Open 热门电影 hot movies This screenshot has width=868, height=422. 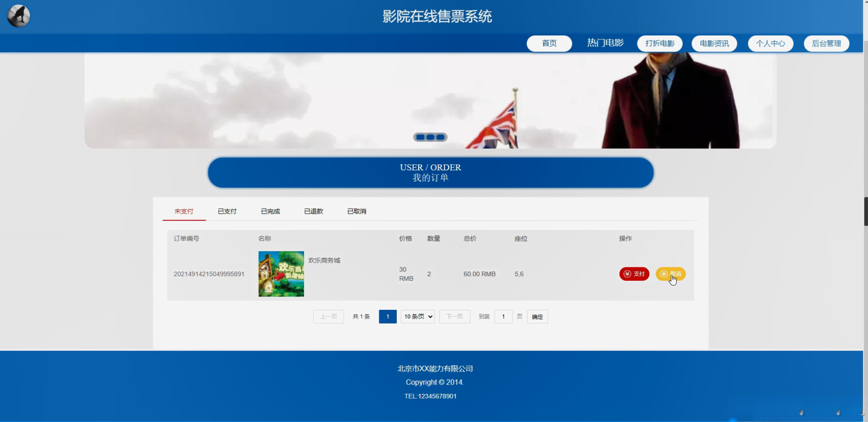[x=605, y=43]
